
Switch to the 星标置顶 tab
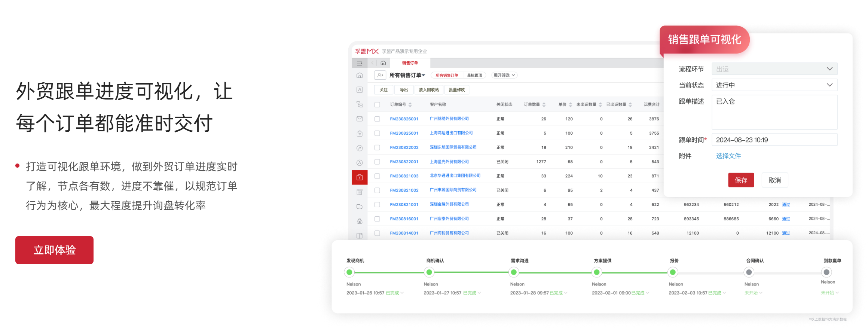[474, 75]
